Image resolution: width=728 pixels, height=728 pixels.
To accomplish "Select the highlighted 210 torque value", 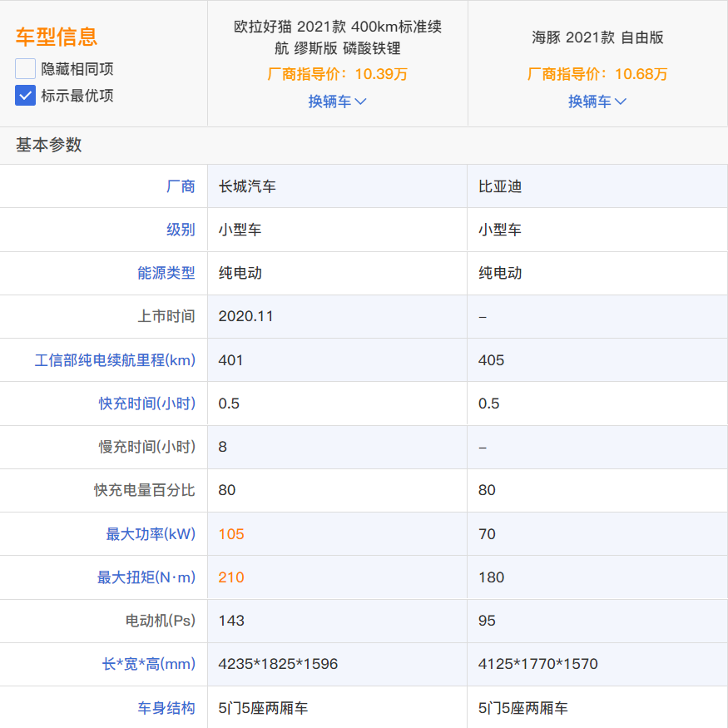I will click(231, 577).
